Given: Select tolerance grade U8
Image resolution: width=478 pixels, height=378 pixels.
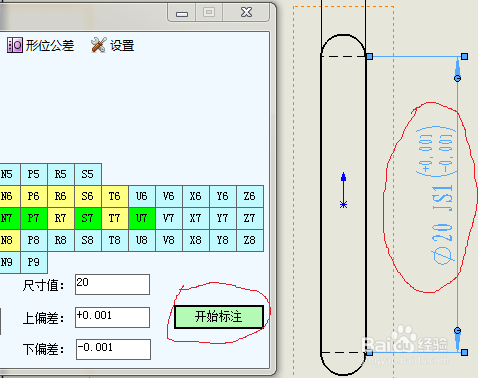Looking at the screenshot, I should pyautogui.click(x=142, y=240).
